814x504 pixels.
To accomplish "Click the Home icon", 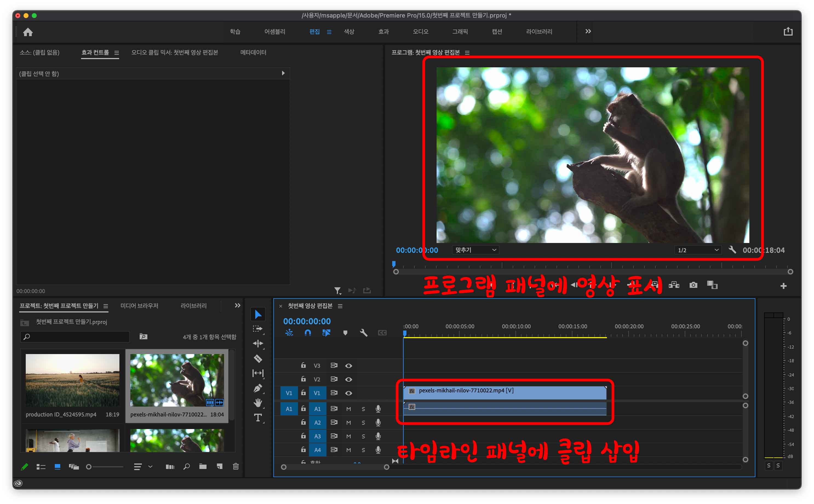I will click(28, 32).
